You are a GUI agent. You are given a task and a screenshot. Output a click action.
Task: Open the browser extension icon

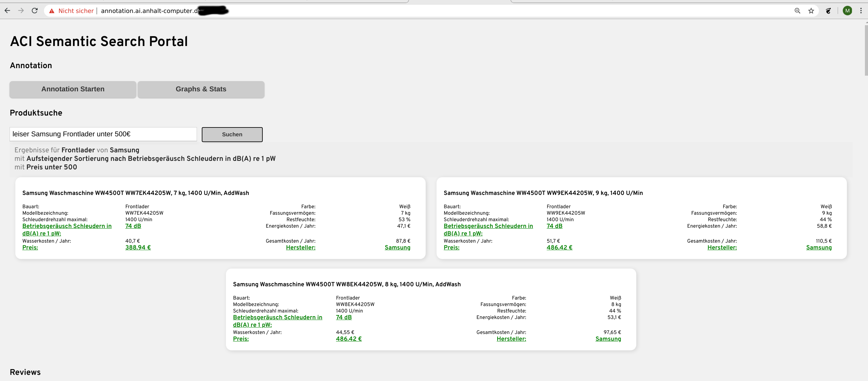click(x=828, y=11)
